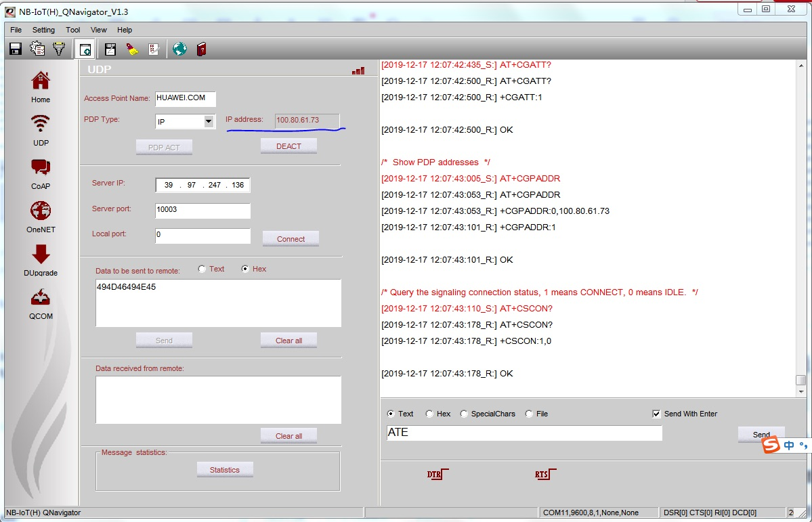Screen dimensions: 812x522
Task: Open the Tool menu
Action: 73,30
